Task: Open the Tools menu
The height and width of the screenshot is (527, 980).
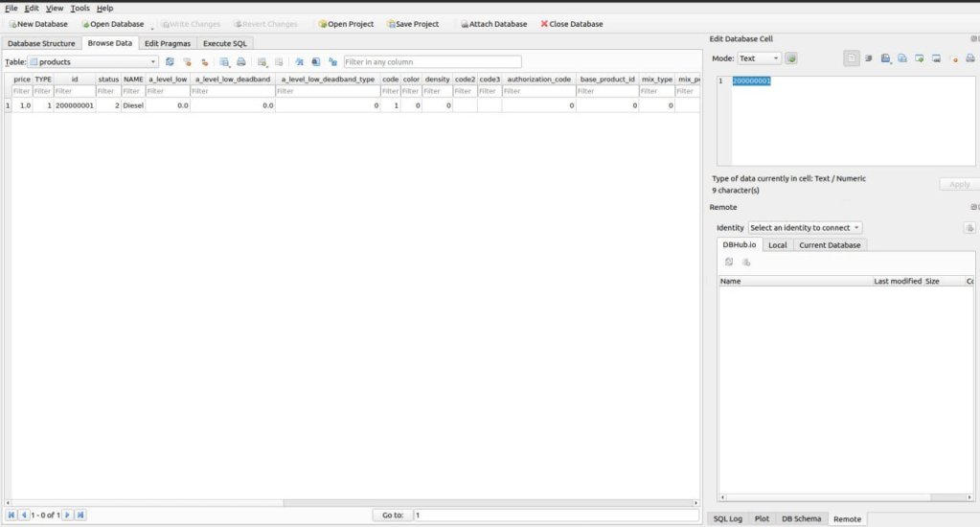Action: click(80, 8)
